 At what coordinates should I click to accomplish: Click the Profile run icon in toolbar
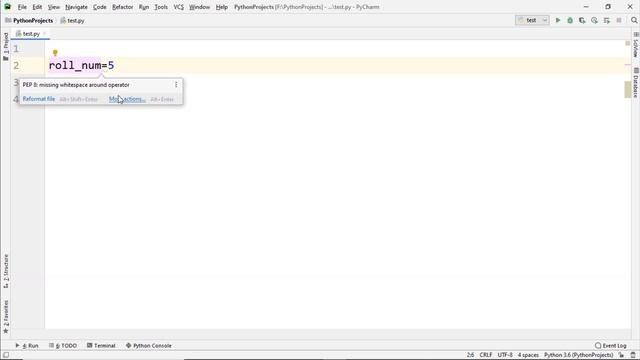click(x=594, y=20)
